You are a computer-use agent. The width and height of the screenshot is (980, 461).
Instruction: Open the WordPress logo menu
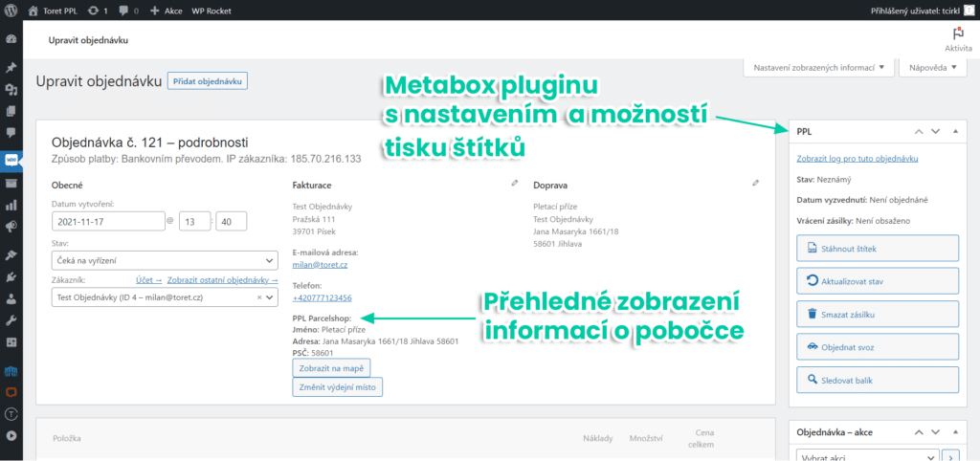tap(11, 11)
